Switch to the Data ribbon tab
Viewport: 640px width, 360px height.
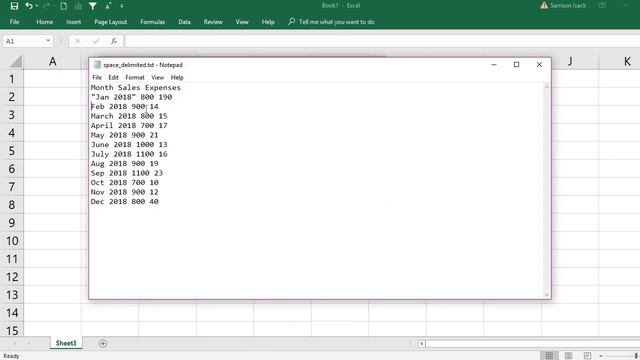[184, 22]
